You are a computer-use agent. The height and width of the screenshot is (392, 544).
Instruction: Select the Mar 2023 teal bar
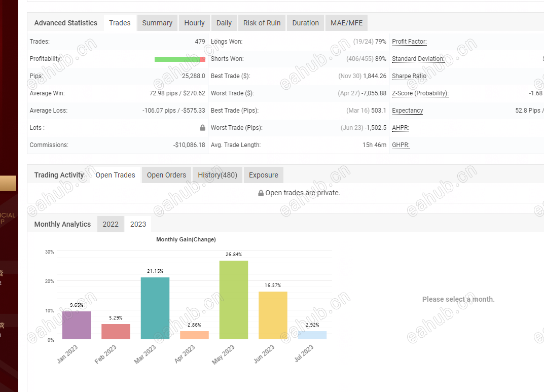click(155, 308)
